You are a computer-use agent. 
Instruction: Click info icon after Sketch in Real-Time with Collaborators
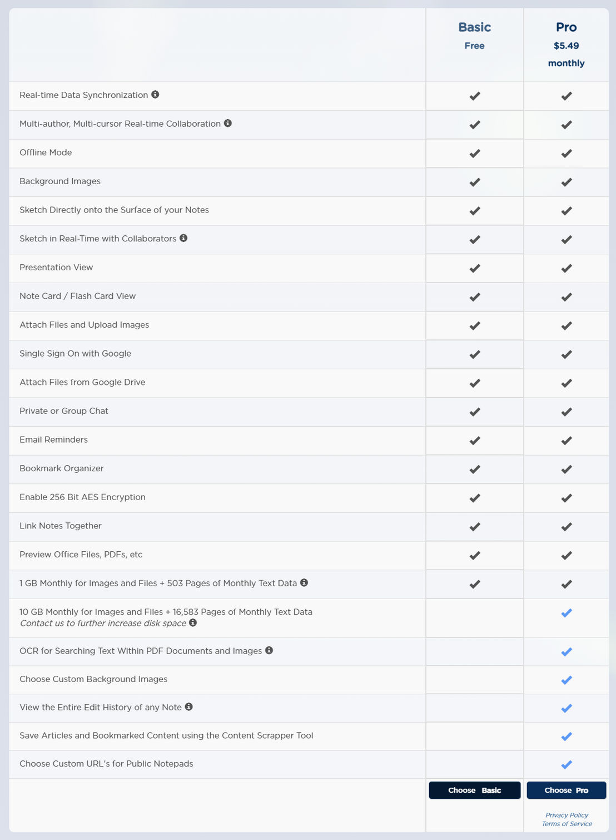(x=183, y=238)
